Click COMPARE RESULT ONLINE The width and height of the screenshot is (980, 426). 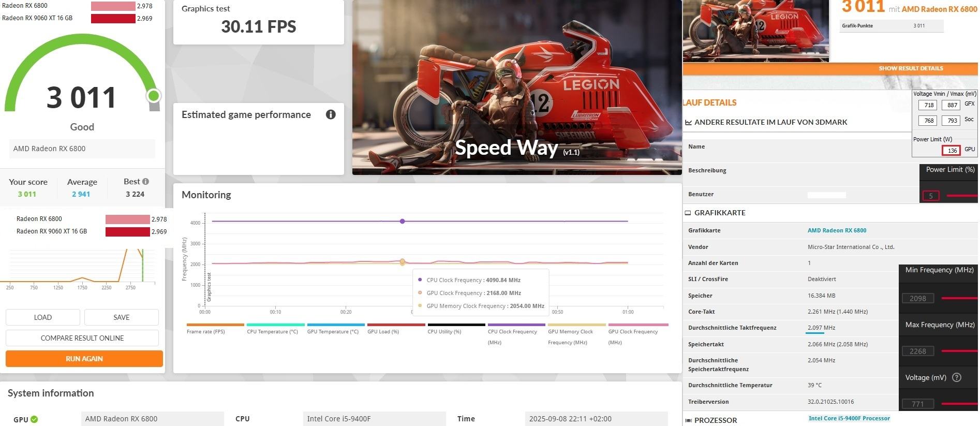[82, 338]
